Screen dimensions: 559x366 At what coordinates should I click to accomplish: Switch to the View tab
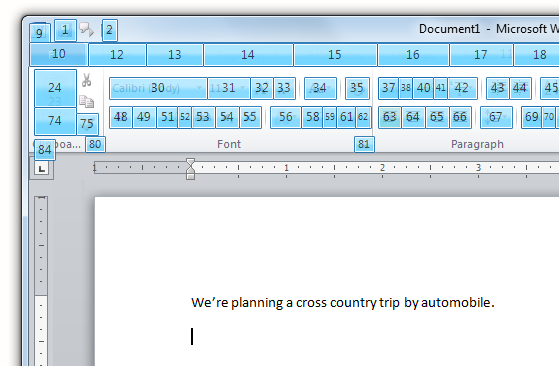[x=537, y=55]
